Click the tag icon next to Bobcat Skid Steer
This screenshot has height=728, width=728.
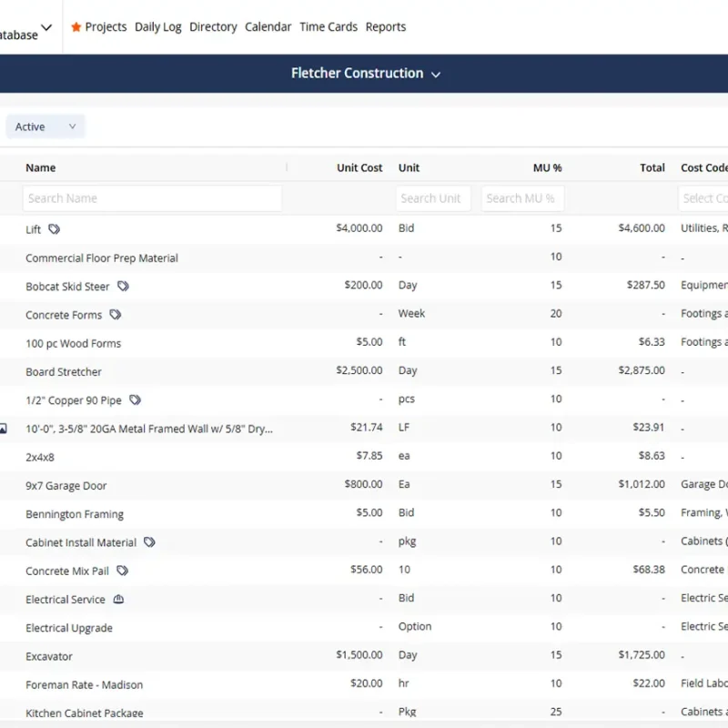pyautogui.click(x=123, y=286)
